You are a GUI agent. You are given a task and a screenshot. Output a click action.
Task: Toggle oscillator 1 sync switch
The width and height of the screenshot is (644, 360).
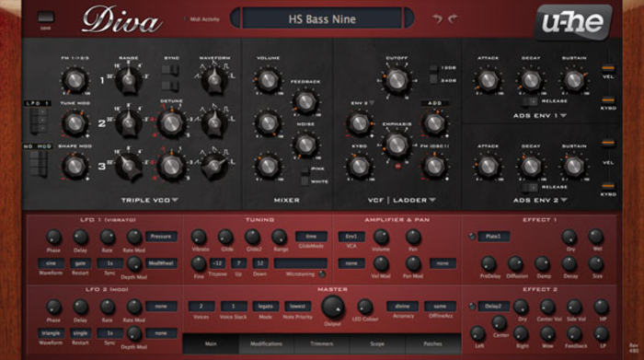[x=170, y=70]
